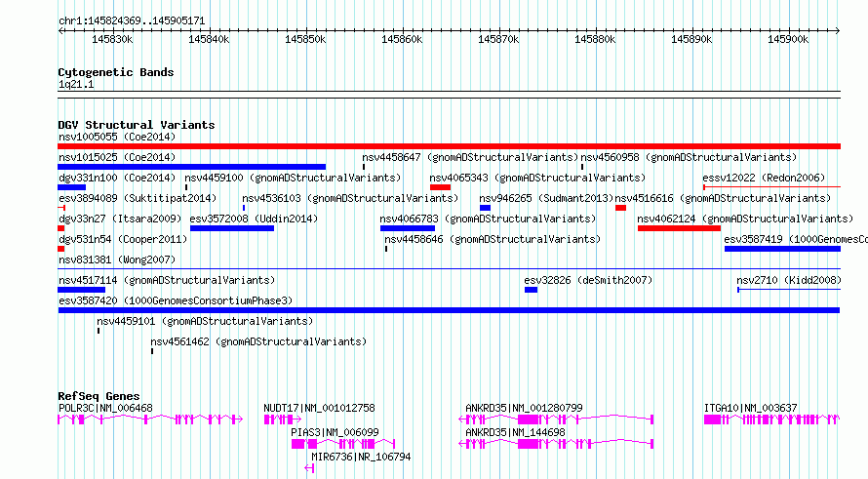This screenshot has width=868, height=479.
Task: Open POLR3C|NM_006468 gene label
Action: click(105, 408)
